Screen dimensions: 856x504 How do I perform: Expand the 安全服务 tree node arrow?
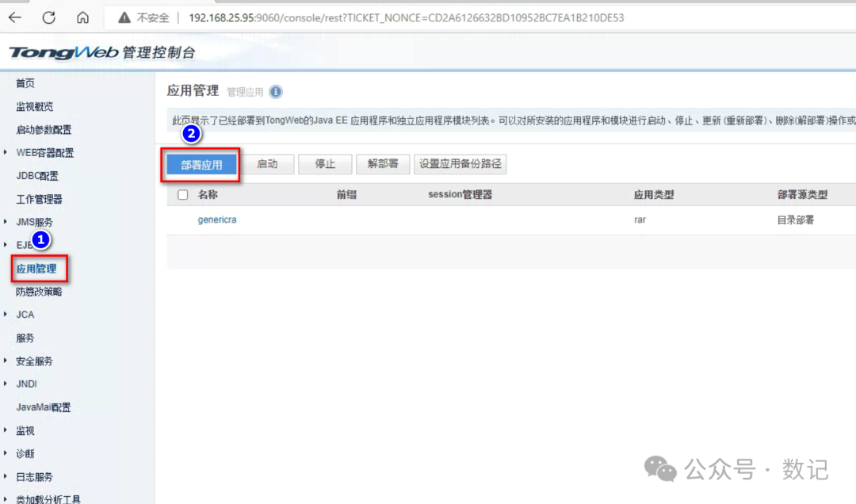click(x=6, y=361)
